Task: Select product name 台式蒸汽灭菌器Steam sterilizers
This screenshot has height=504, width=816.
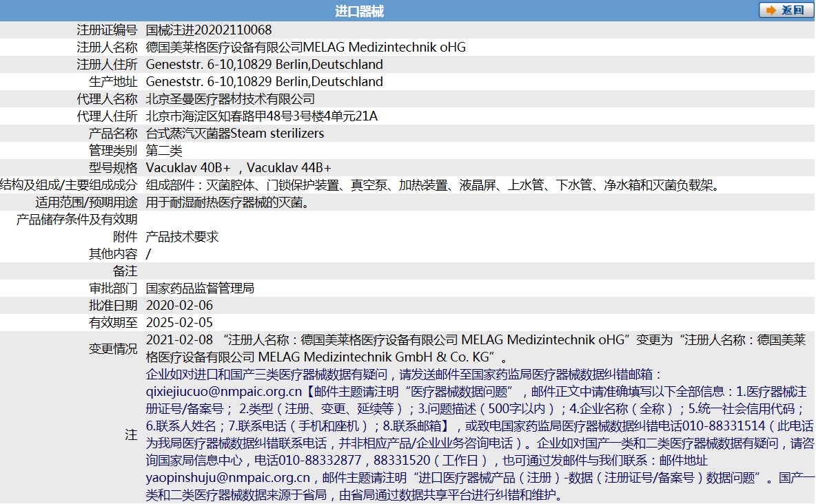Action: (235, 133)
